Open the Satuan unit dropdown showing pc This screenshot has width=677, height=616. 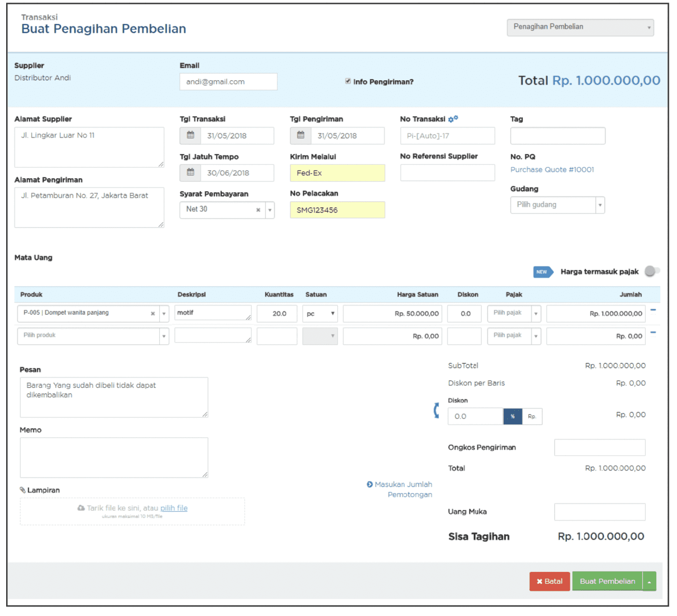coord(332,313)
